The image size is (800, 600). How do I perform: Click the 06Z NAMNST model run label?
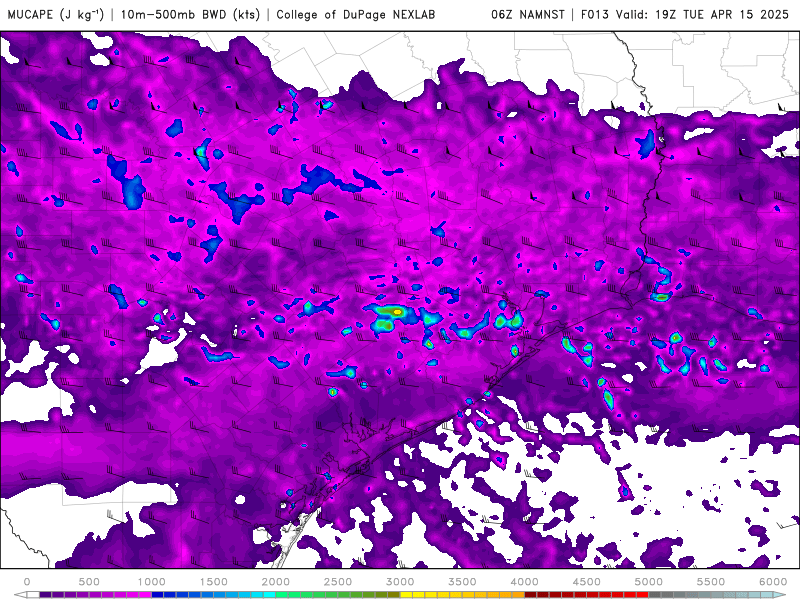click(x=528, y=15)
